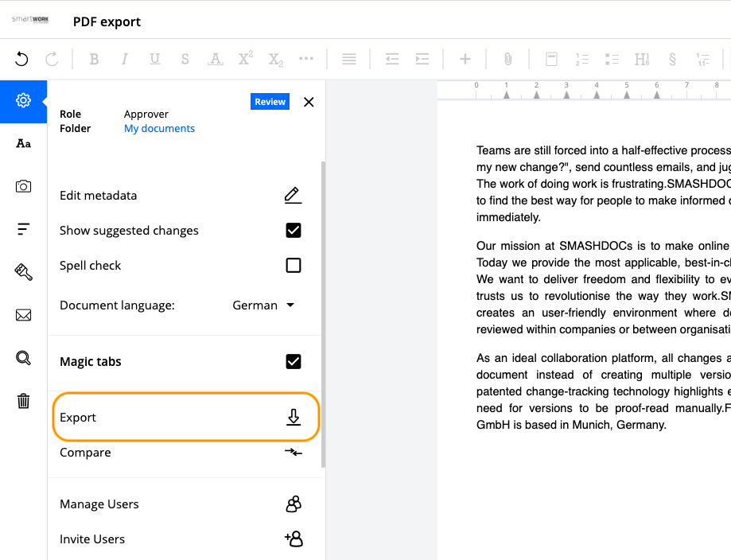Click the 'Approver' role value

point(146,115)
